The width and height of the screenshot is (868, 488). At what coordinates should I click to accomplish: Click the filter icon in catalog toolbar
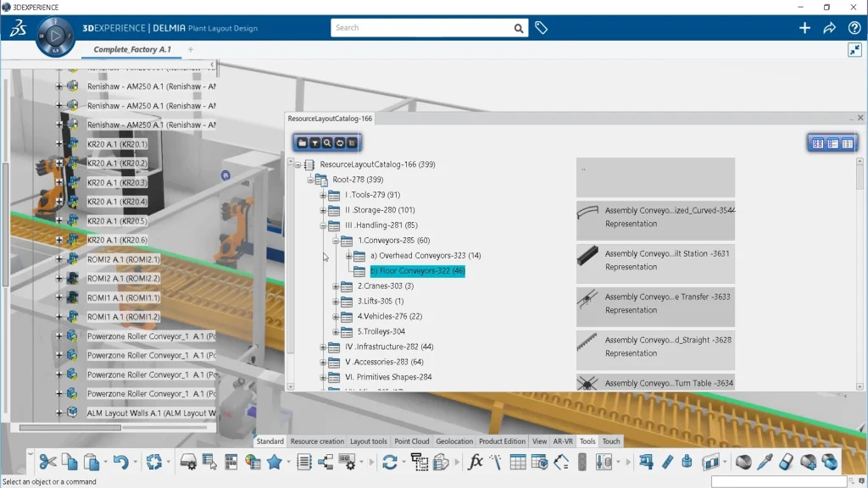[314, 143]
